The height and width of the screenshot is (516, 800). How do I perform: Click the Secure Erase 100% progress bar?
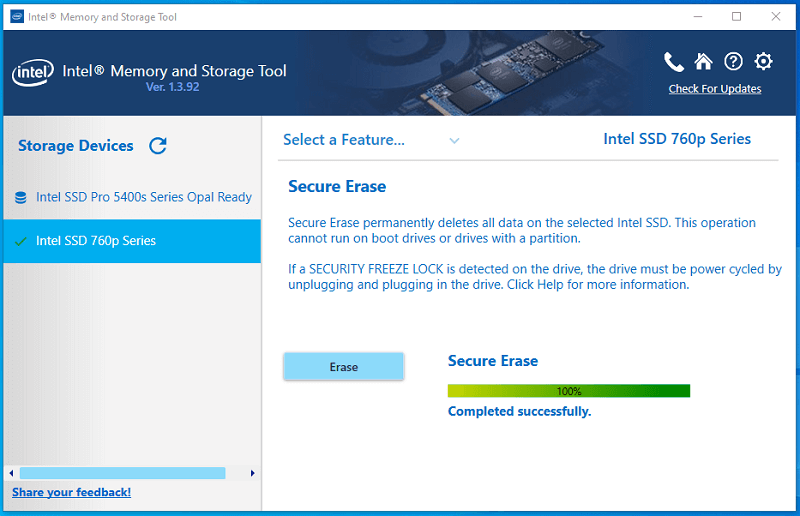tap(569, 391)
